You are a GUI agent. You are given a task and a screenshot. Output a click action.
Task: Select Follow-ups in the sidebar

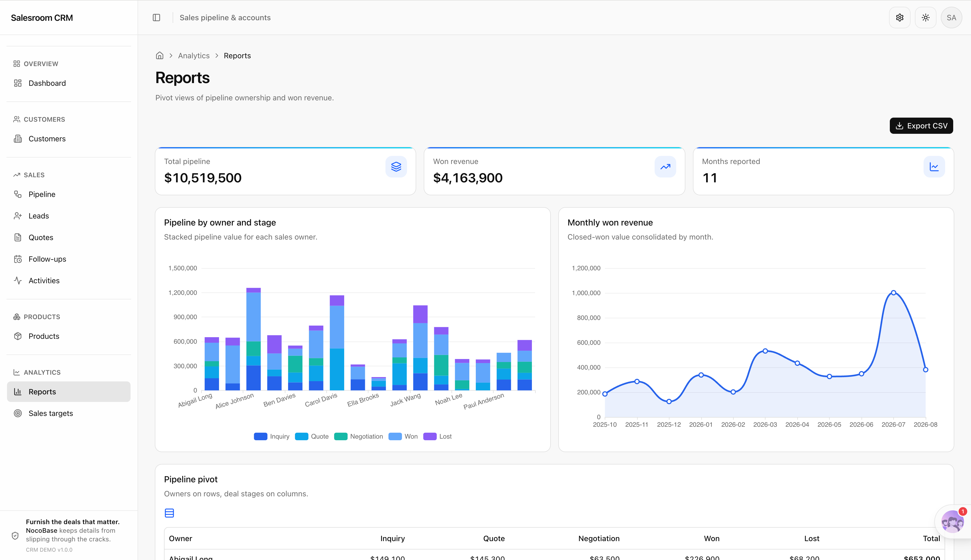point(69,259)
